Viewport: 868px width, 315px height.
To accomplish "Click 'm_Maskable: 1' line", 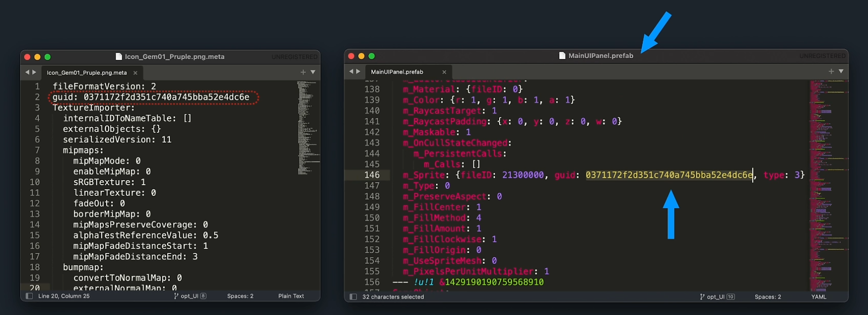I will tap(437, 132).
